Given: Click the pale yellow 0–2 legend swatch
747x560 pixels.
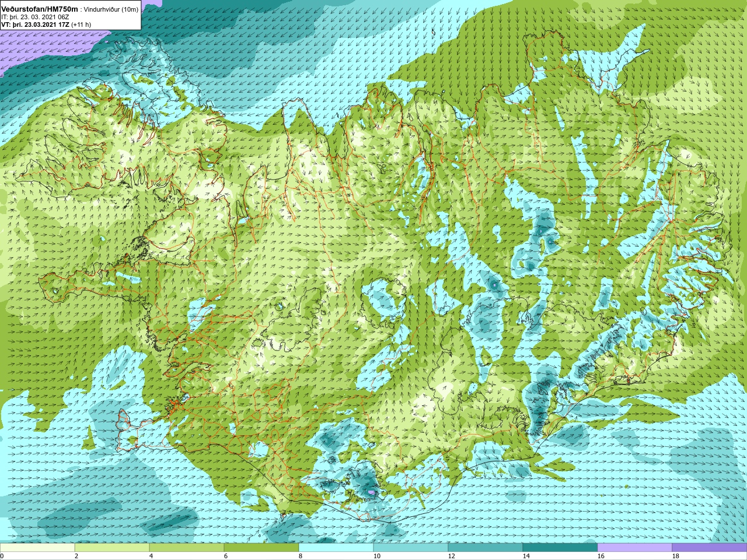Looking at the screenshot, I should 37,548.
